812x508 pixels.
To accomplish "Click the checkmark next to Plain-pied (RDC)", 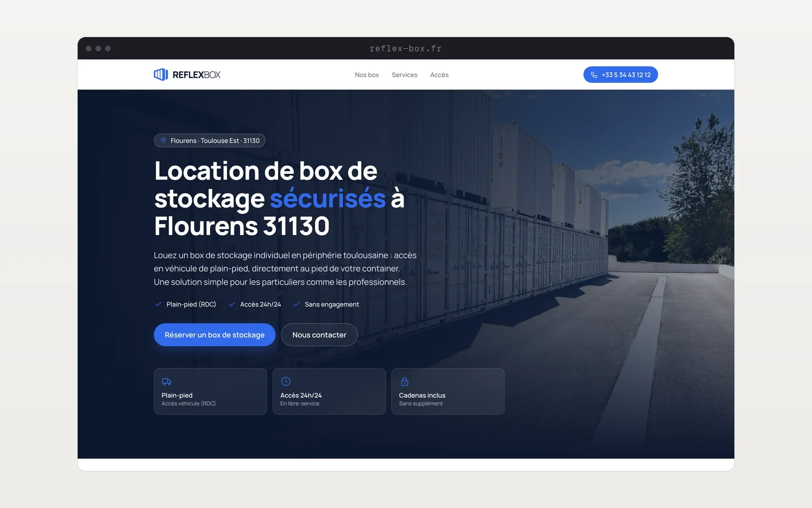I will click(158, 304).
